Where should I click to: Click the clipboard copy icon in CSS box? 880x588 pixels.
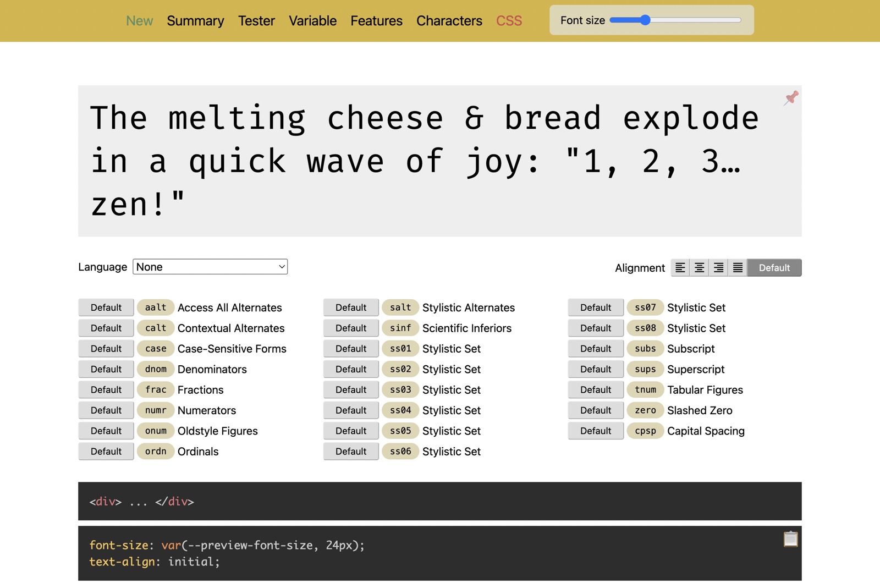pos(790,539)
